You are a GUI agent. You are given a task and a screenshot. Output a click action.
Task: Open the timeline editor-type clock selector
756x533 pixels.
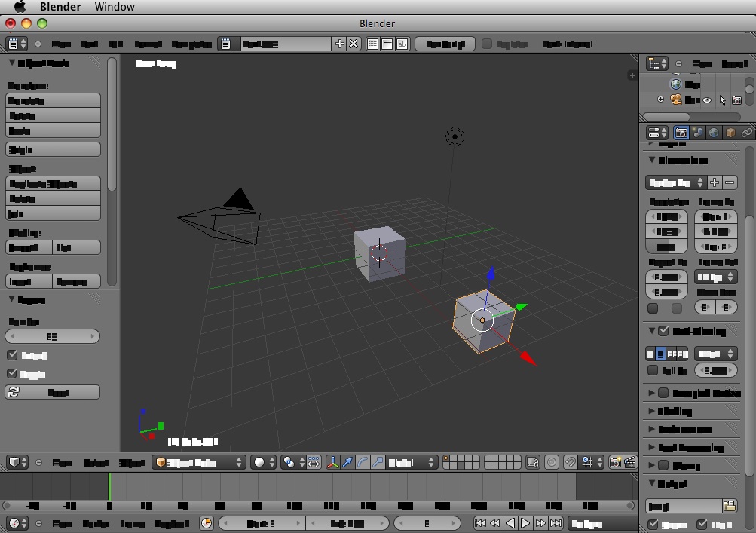point(18,523)
